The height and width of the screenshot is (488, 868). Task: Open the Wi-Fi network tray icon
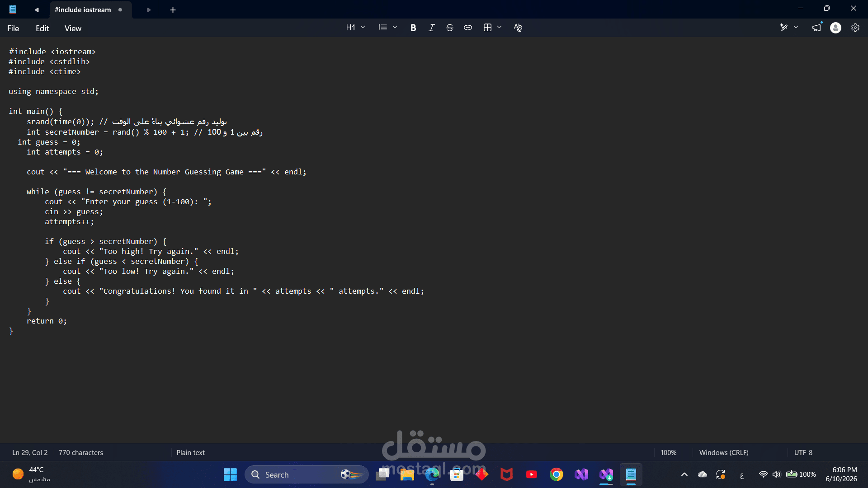pos(763,474)
